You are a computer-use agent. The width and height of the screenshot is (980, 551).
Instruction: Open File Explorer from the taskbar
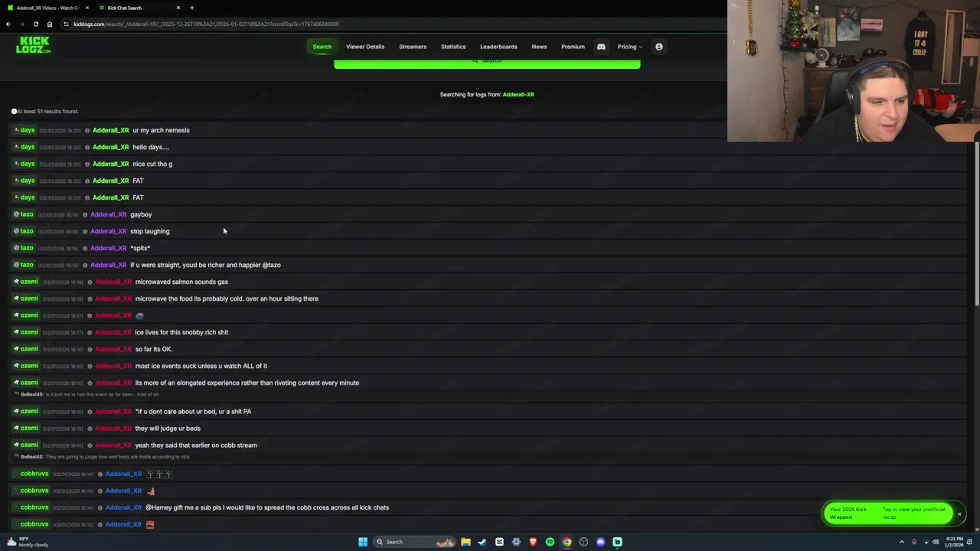(465, 542)
